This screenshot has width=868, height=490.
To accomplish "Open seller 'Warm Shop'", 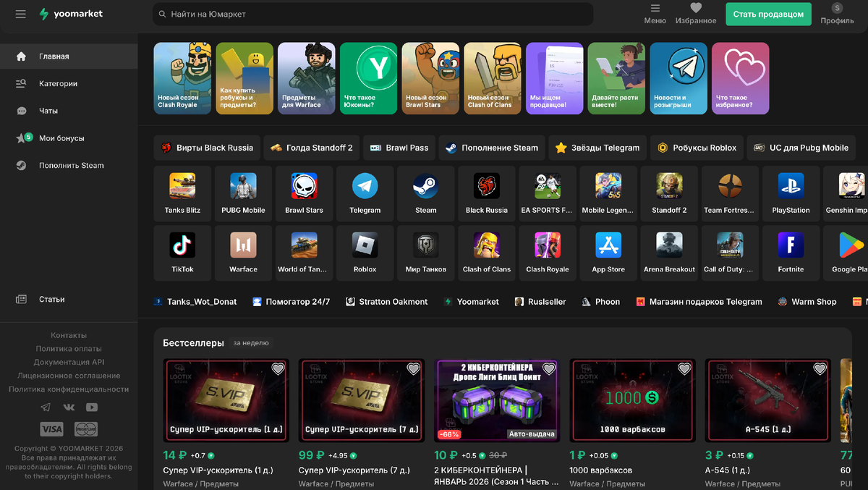I will pyautogui.click(x=807, y=302).
